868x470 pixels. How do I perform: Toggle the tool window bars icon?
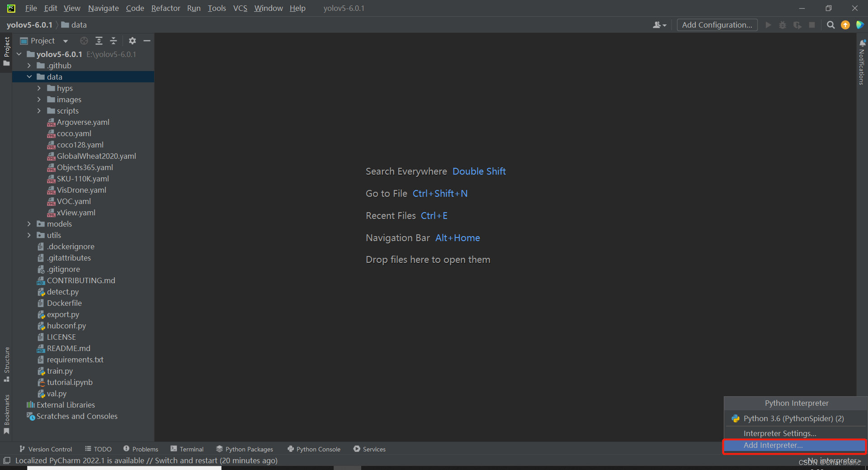pos(7,461)
